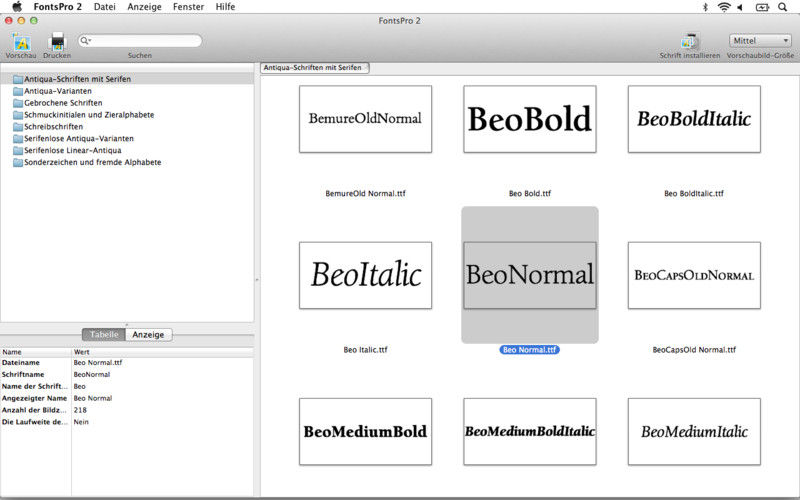Select the BeoMediumBoldItalic font thumbnail
Screen dimensions: 800x500
pyautogui.click(x=530, y=431)
